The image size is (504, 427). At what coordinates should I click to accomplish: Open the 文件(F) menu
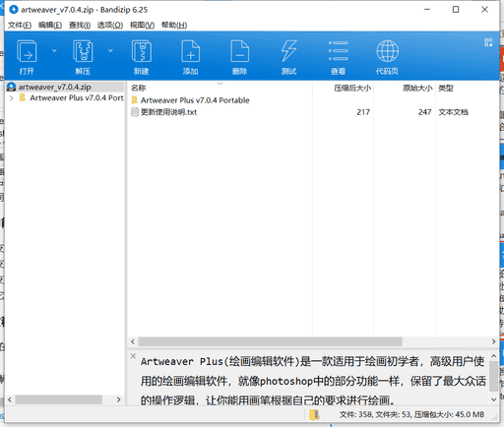(x=20, y=26)
